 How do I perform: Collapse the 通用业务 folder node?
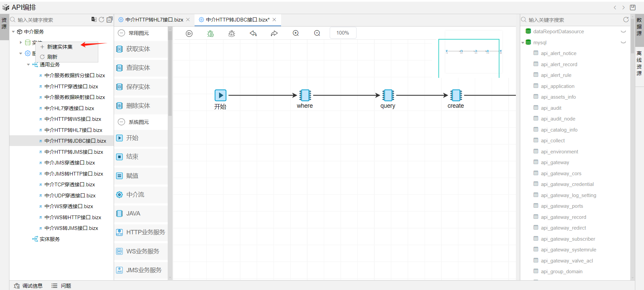coord(29,65)
